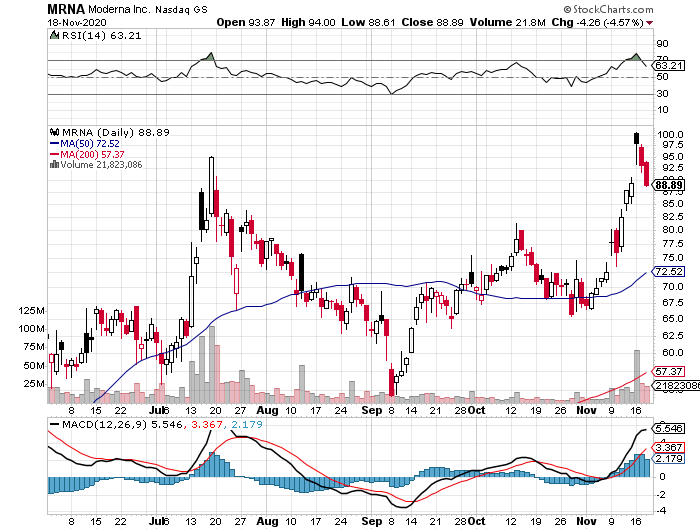
Task: Click the 125M volume axis label
Action: (31, 311)
